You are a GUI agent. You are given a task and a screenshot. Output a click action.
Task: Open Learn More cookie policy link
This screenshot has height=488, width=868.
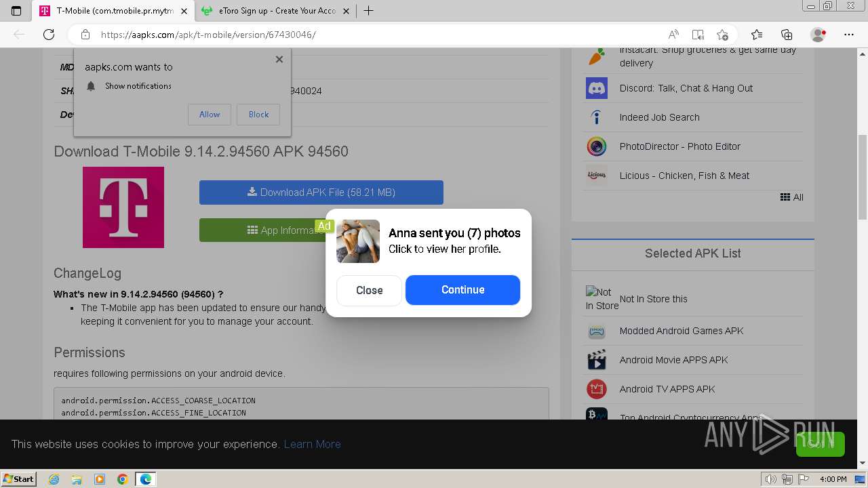pyautogui.click(x=313, y=444)
